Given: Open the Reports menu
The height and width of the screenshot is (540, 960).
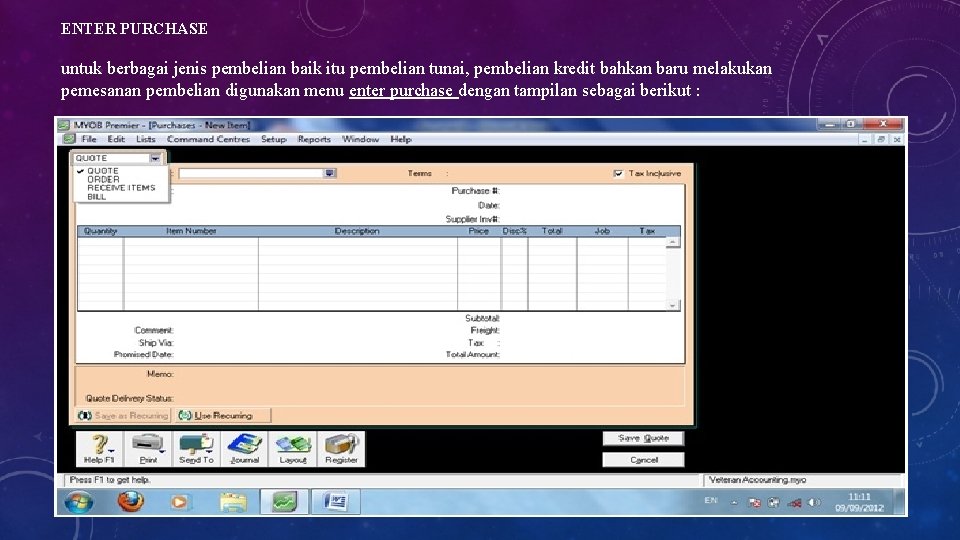Looking at the screenshot, I should point(314,140).
